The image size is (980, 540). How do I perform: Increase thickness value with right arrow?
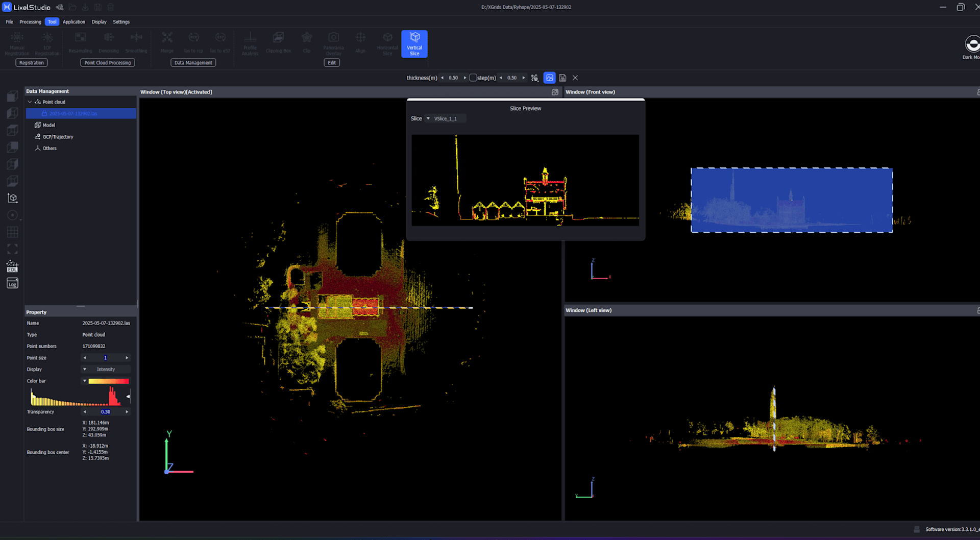(464, 78)
